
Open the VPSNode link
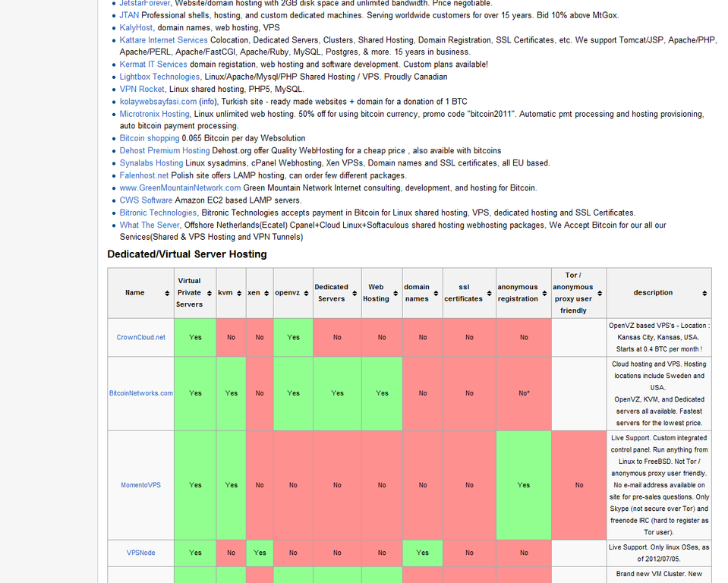click(x=140, y=553)
